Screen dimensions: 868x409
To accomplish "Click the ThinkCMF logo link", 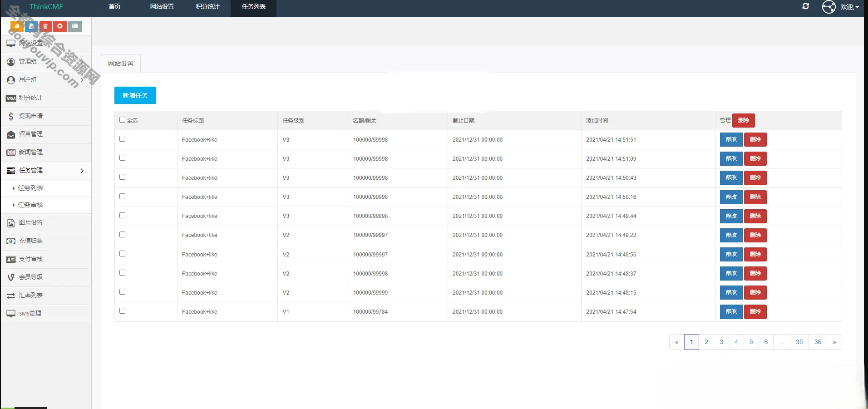I will point(46,6).
